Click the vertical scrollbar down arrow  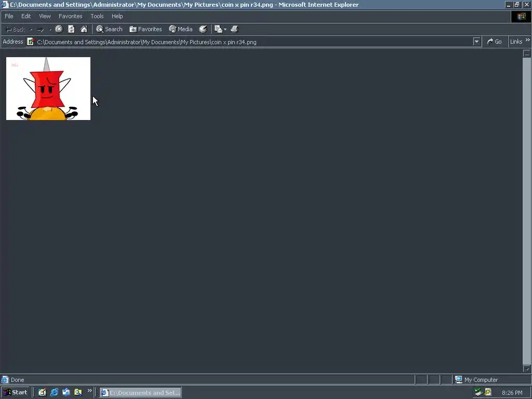[527, 369]
